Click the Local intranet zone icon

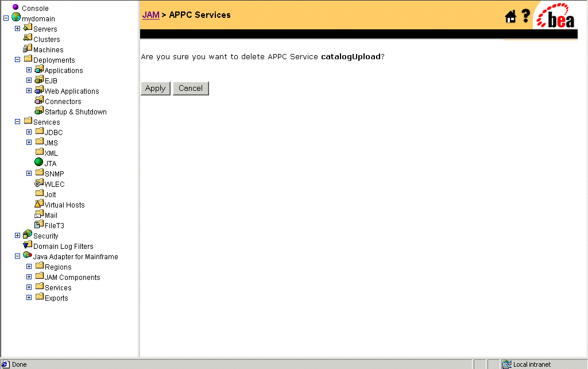506,364
